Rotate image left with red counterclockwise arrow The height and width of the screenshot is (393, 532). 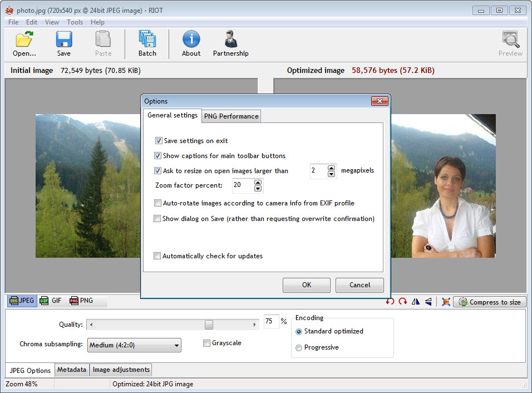point(390,302)
